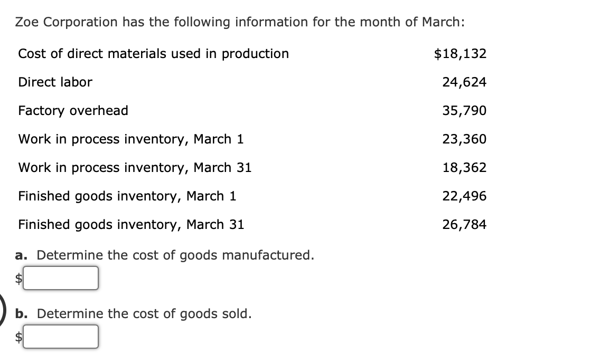This screenshot has height=364, width=600.
Task: Click the 18,362 amount
Action: click(464, 167)
